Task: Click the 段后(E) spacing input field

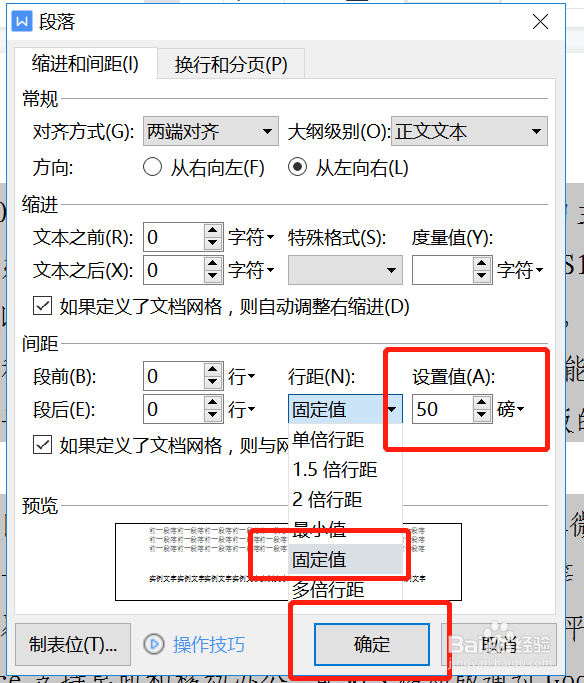Action: (173, 409)
